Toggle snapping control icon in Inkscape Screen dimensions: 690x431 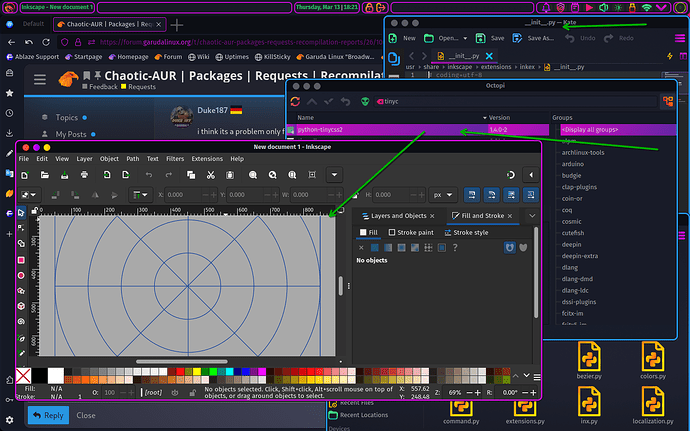pos(510,175)
